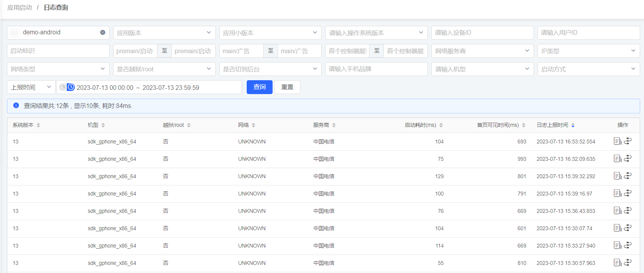The image size is (644, 273).
Task: Open trace flow icon for 16:32:09.635 row
Action: pyautogui.click(x=628, y=158)
